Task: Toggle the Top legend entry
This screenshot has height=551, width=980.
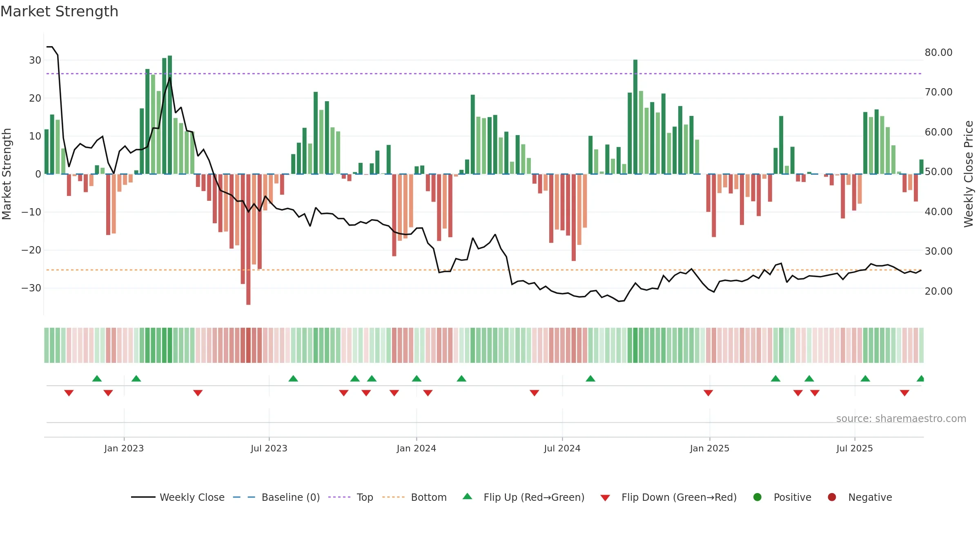Action: pos(350,497)
